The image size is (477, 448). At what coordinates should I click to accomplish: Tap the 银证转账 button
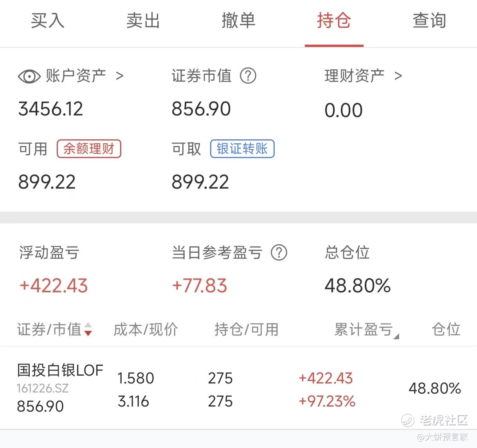click(242, 149)
